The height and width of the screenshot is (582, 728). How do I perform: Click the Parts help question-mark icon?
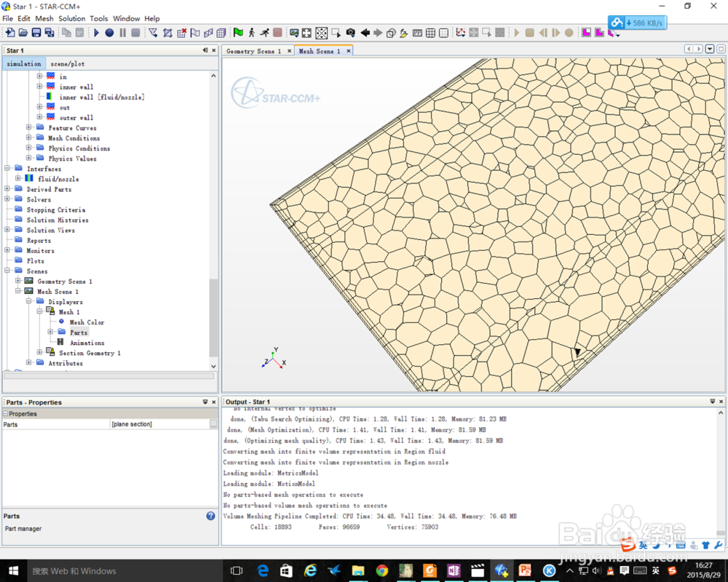click(x=210, y=516)
